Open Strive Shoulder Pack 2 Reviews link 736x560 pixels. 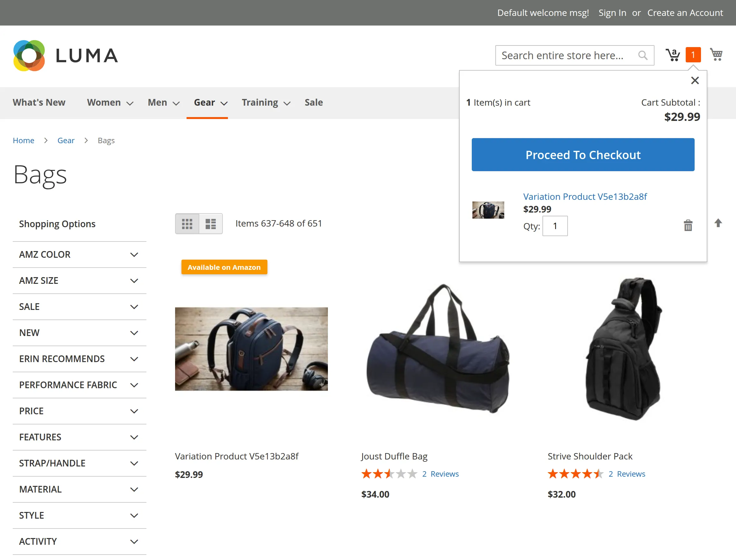[627, 474]
